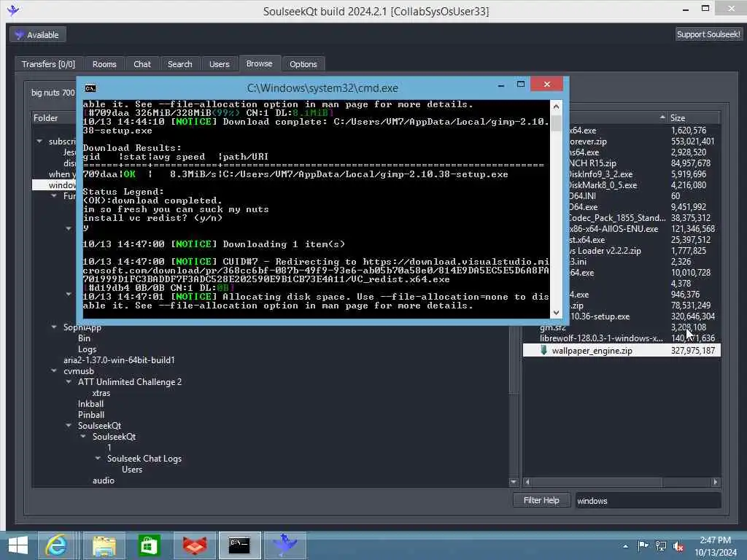Viewport: 747px width, 560px height.
Task: Open File Explorer from taskbar
Action: point(104,545)
